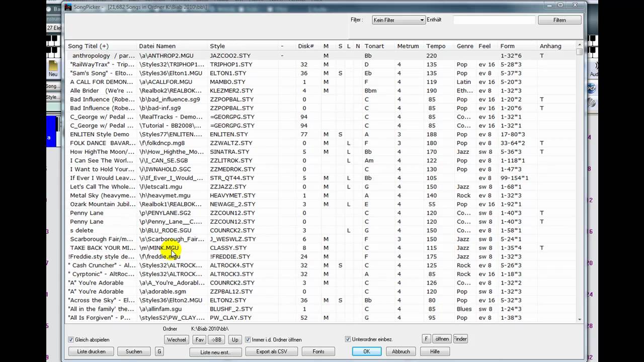Sort by Style column header
644x362 pixels.
pos(217,46)
